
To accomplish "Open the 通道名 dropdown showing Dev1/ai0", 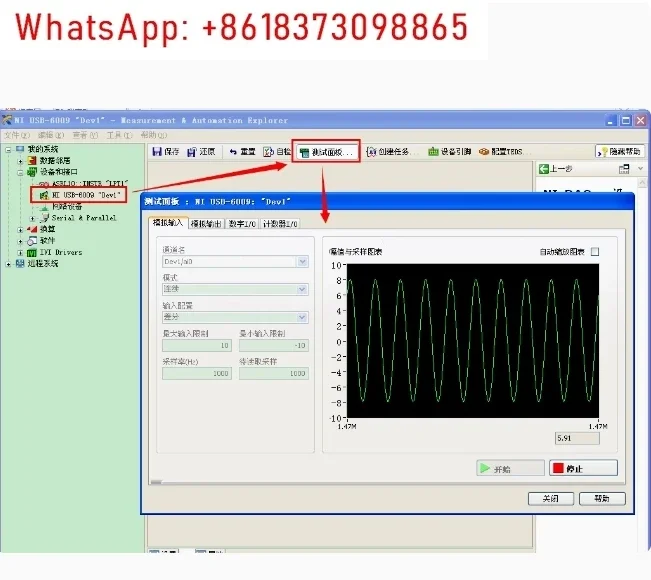I will (302, 262).
